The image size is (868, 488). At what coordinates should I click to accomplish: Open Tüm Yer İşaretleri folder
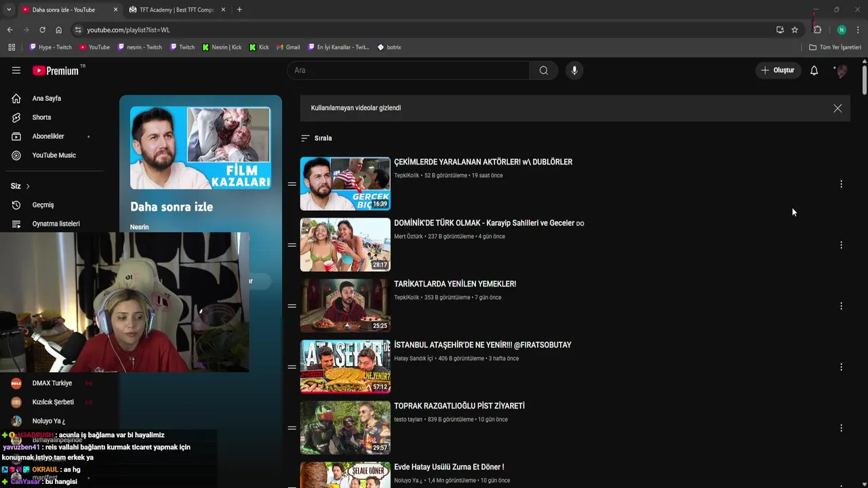pos(835,47)
